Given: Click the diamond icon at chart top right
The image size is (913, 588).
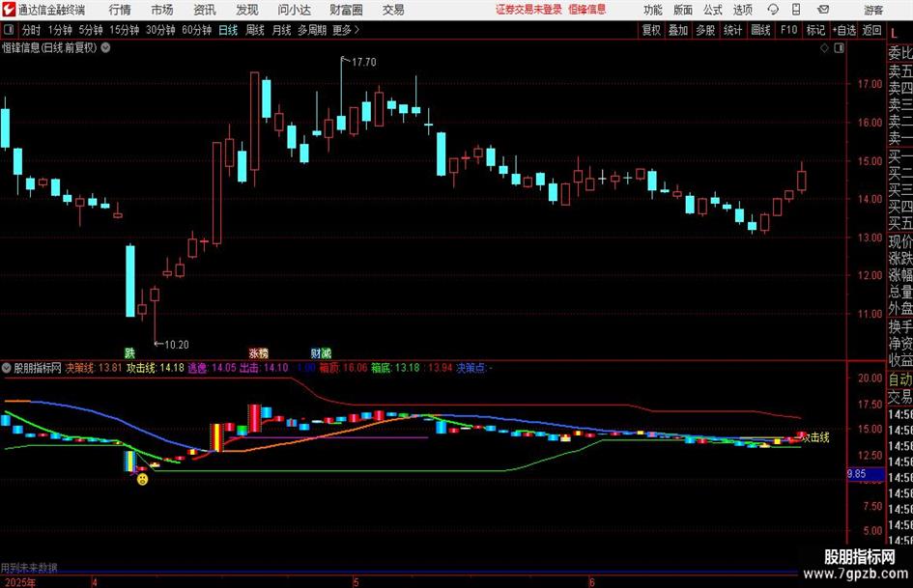Looking at the screenshot, I should click(x=824, y=48).
